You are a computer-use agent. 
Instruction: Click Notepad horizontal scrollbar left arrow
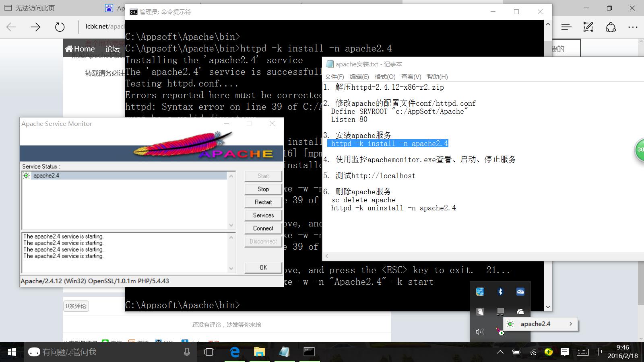[326, 256]
